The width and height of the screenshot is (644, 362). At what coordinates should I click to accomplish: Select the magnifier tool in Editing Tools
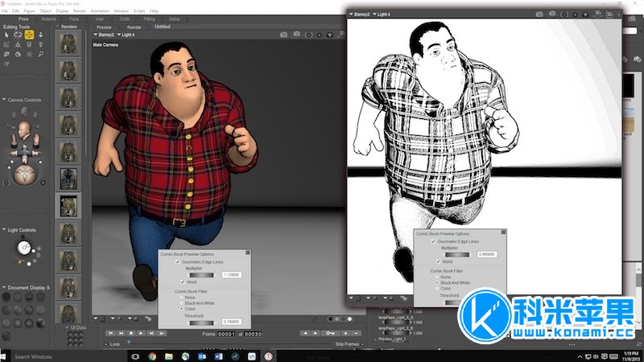pyautogui.click(x=40, y=54)
